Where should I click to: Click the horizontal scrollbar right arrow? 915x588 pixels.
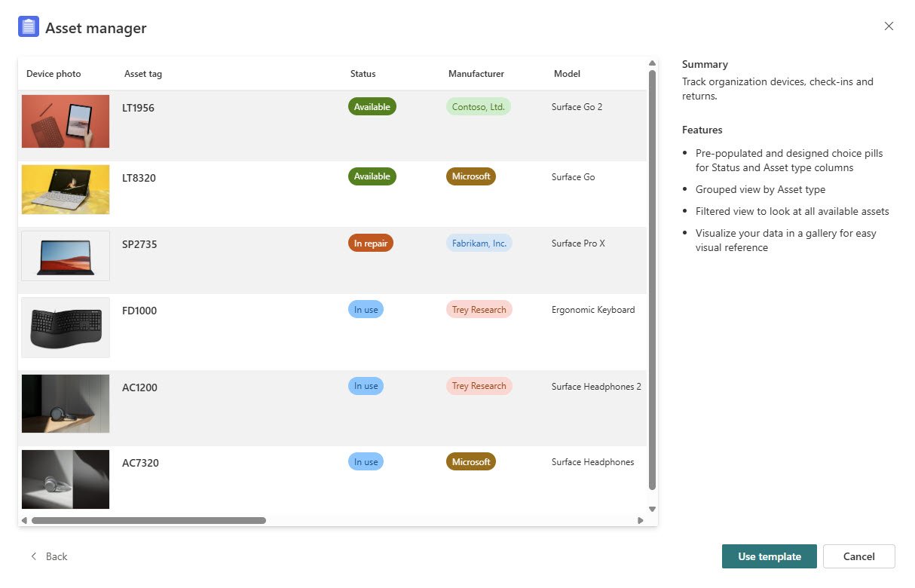641,520
